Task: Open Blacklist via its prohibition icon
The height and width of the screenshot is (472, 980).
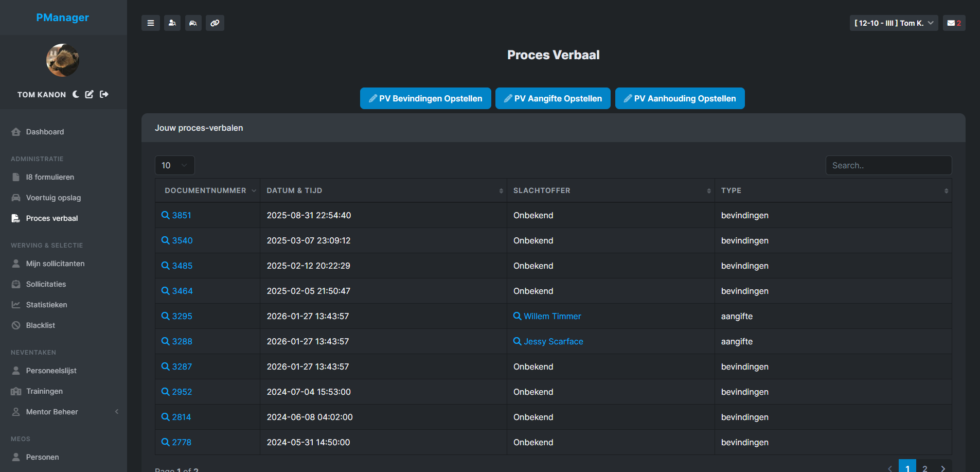Action: (16, 325)
